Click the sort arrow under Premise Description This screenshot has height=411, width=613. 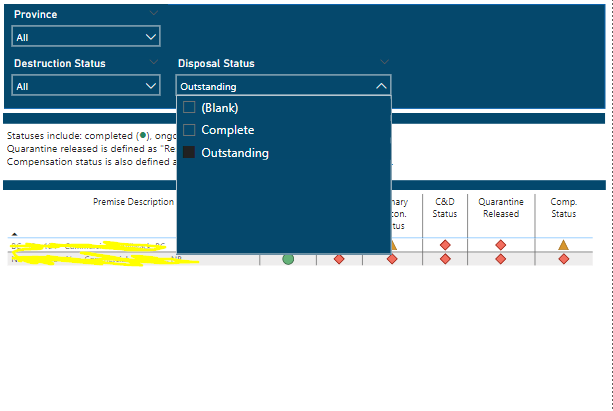14,234
